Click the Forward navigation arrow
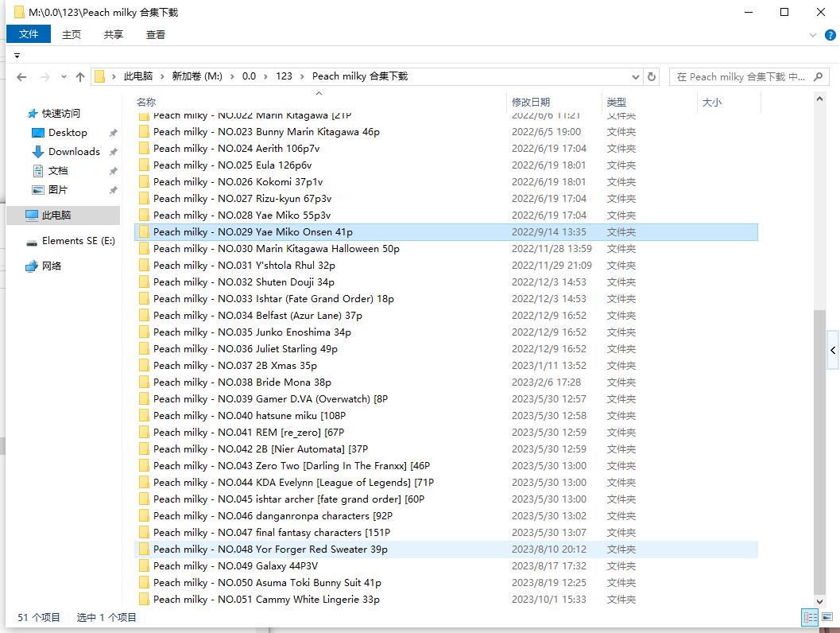840x633 pixels. [x=45, y=77]
